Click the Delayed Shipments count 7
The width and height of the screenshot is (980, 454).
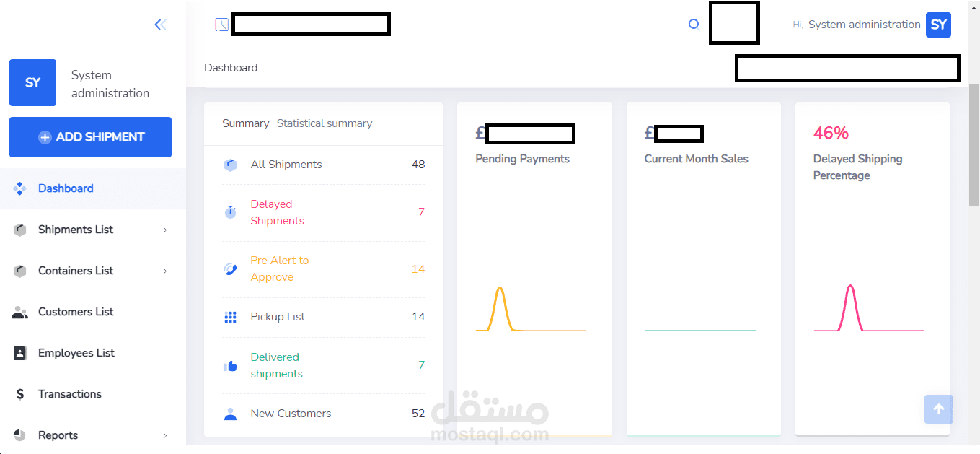(421, 212)
